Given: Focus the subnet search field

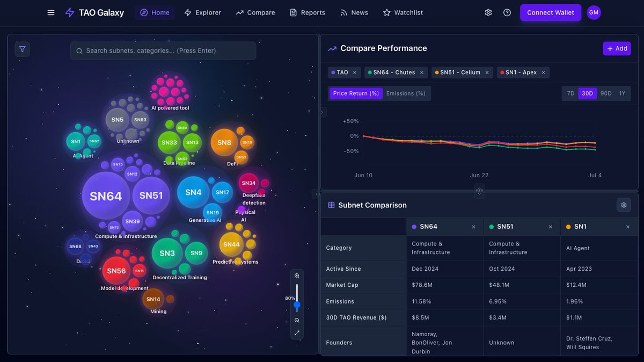Looking at the screenshot, I should point(163,50).
